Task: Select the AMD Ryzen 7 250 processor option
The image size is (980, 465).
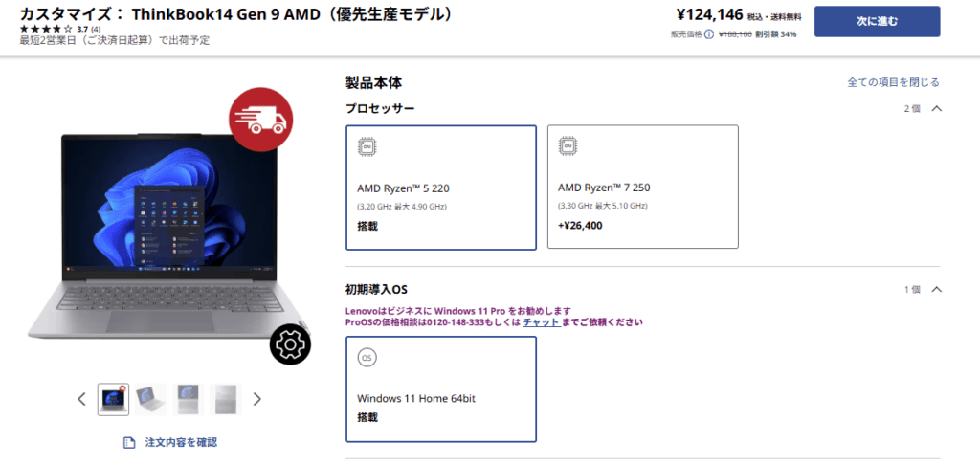Action: pyautogui.click(x=642, y=187)
